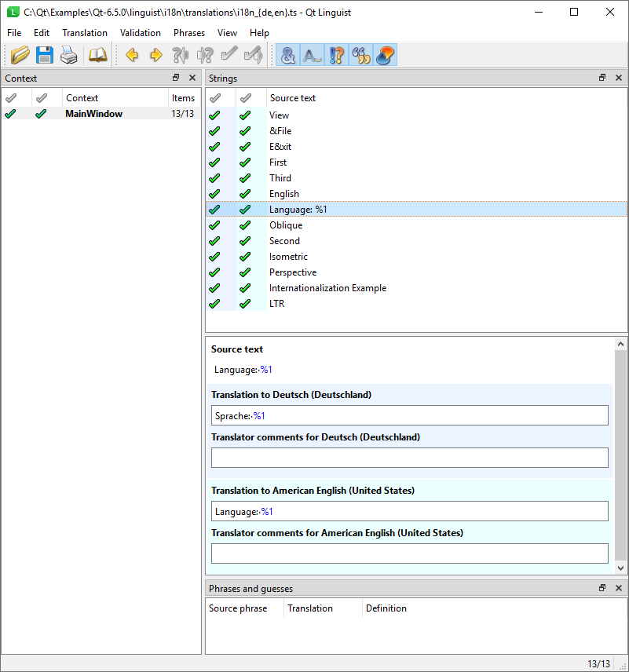
Task: Print the translations
Action: point(68,55)
